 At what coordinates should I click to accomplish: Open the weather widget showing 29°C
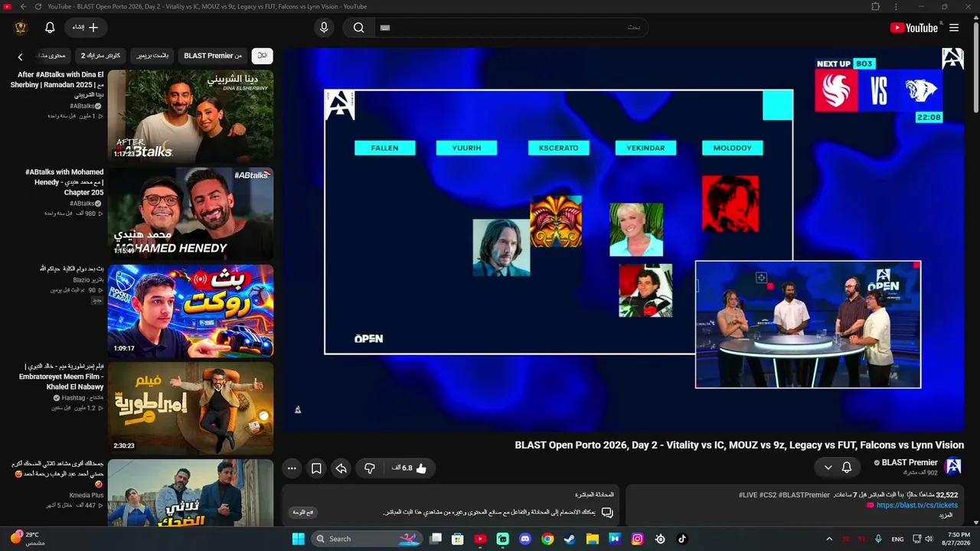tap(28, 539)
